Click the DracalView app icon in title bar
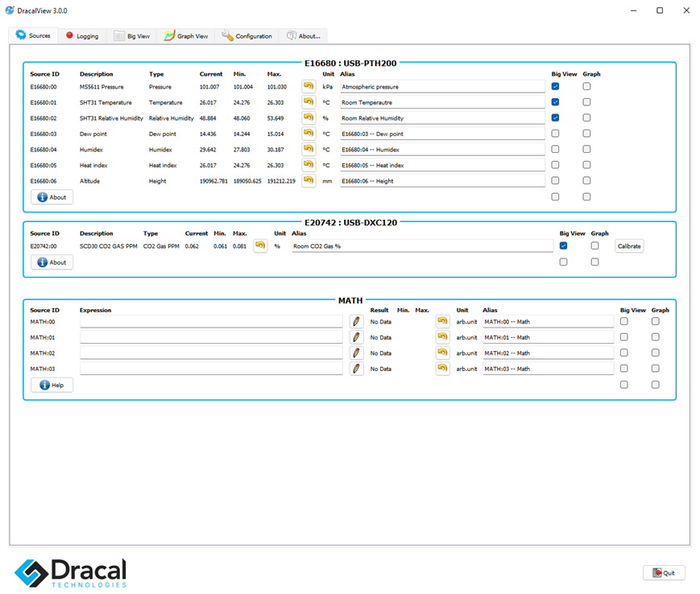 (10, 10)
